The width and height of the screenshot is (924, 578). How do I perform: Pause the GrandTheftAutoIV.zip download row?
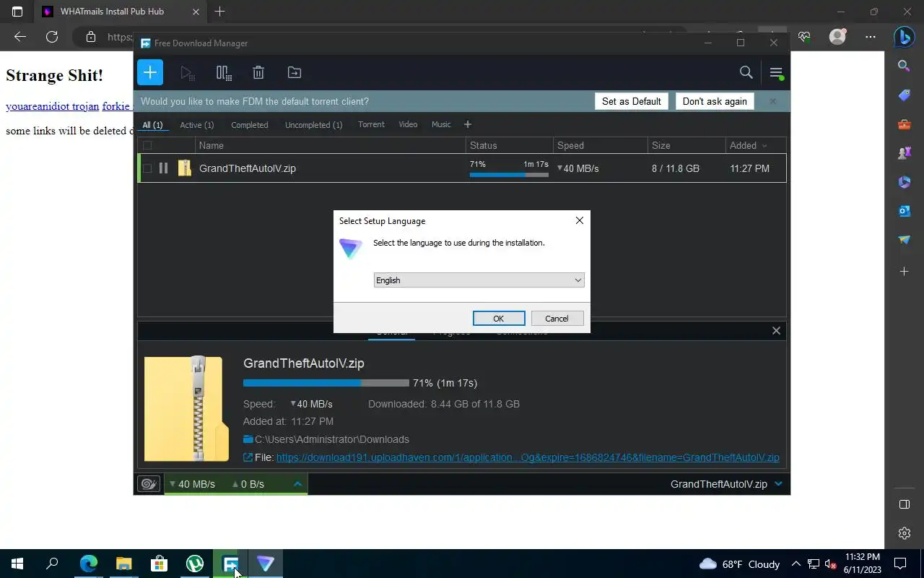pyautogui.click(x=163, y=168)
